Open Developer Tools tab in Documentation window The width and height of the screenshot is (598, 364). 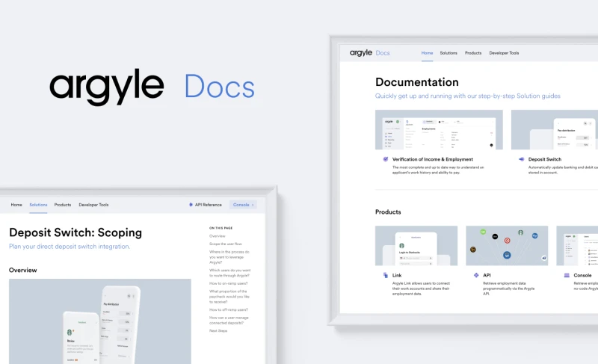pyautogui.click(x=504, y=53)
